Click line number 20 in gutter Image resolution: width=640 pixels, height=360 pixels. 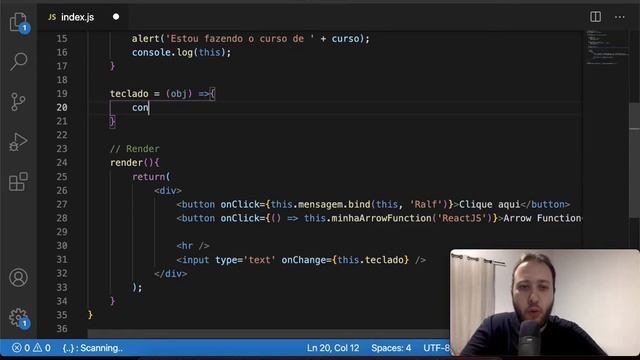click(62, 107)
